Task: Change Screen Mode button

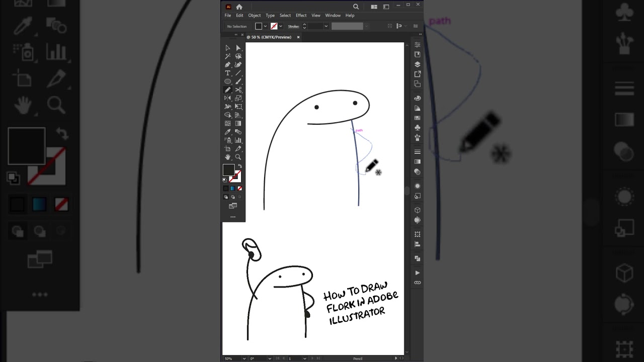Action: (233, 206)
